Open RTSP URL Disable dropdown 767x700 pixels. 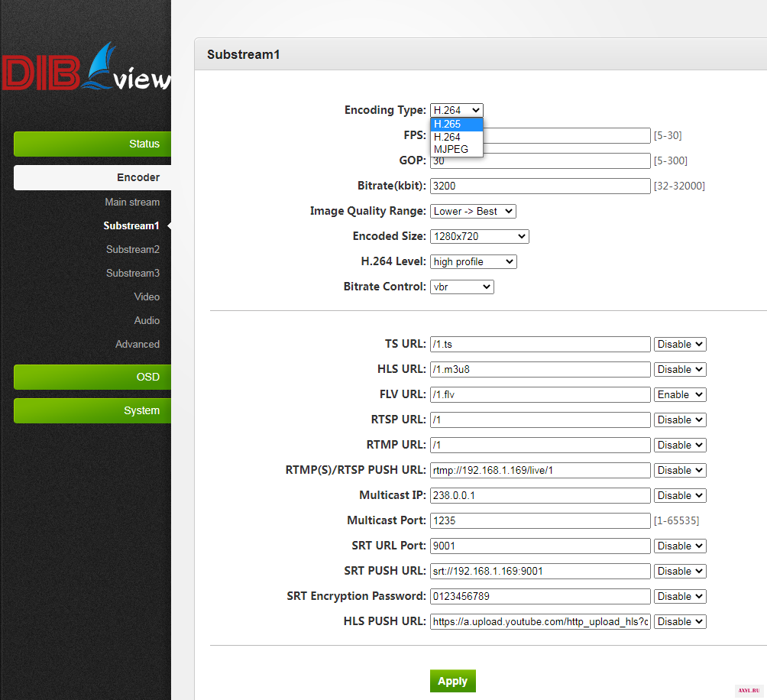tap(680, 420)
